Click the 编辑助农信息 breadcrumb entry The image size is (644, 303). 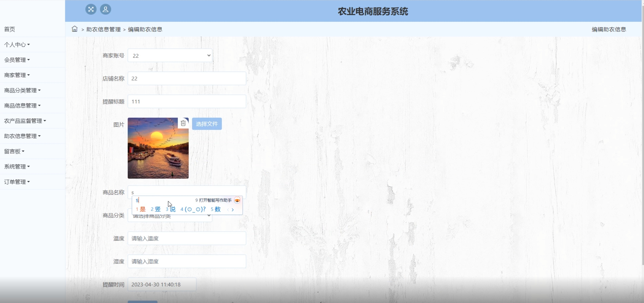[145, 29]
